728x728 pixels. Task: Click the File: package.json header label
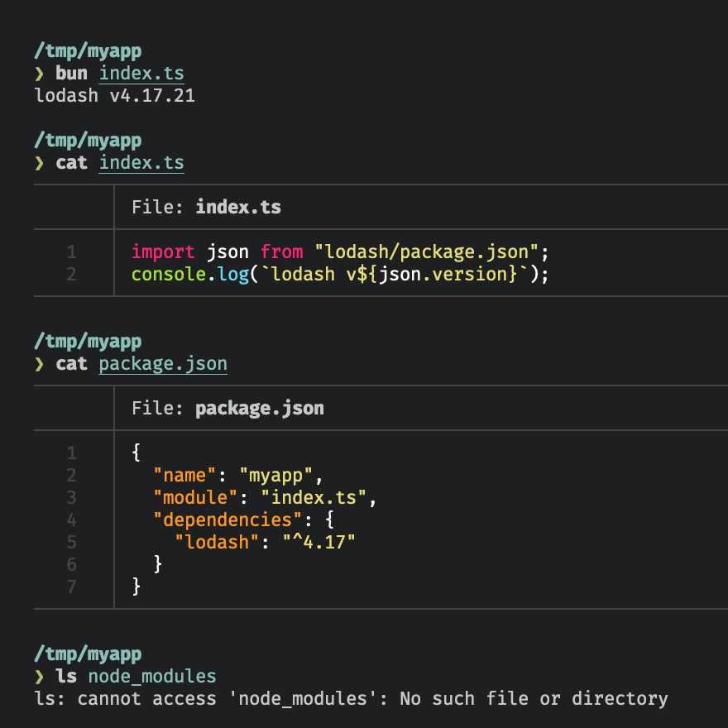[x=227, y=407]
